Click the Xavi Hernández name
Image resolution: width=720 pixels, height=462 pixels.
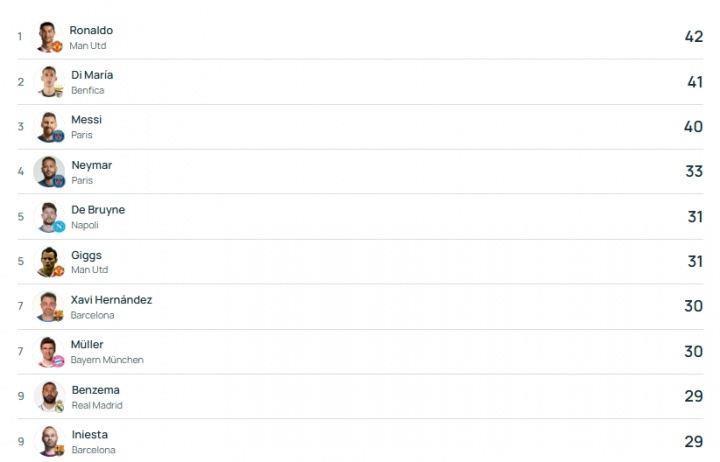pos(111,300)
